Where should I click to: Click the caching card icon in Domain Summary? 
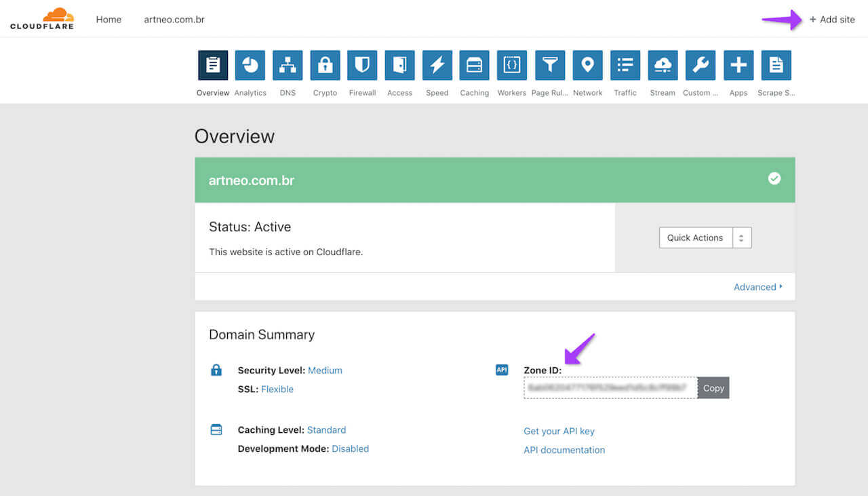click(x=216, y=430)
